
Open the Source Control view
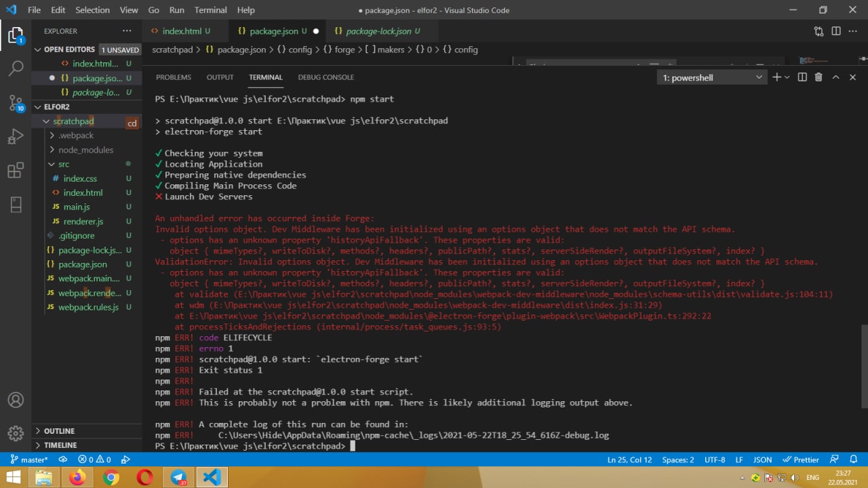[15, 102]
